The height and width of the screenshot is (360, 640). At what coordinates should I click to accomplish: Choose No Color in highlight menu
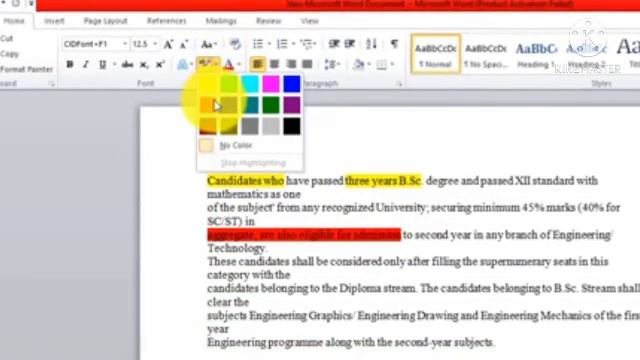point(250,145)
